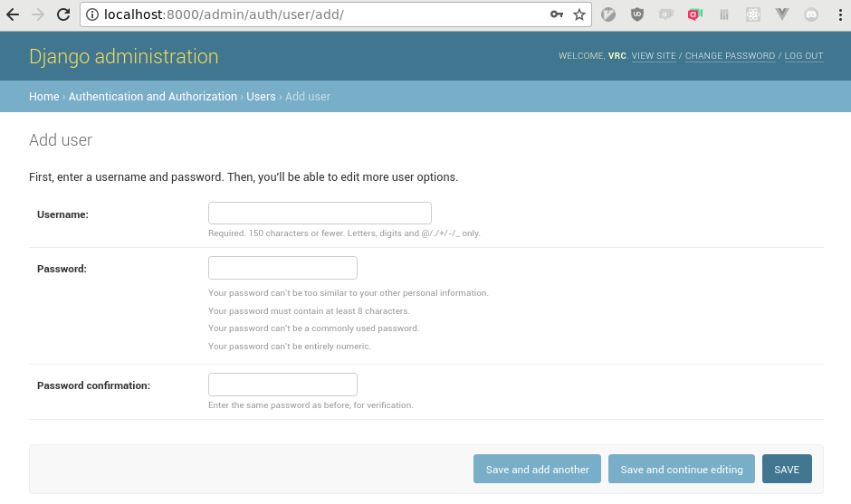Click 'must contain at least 8 characters' hint
Screen dimensions: 851x504
click(x=309, y=311)
